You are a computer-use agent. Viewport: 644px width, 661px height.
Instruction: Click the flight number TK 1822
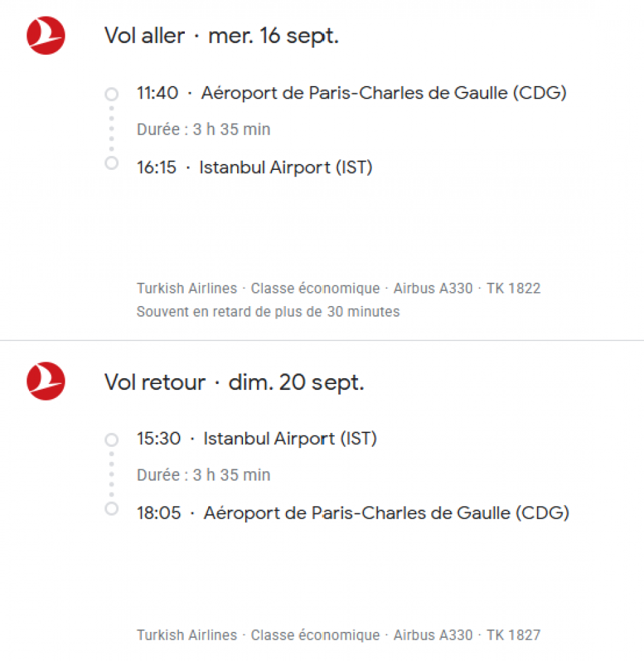click(x=513, y=289)
